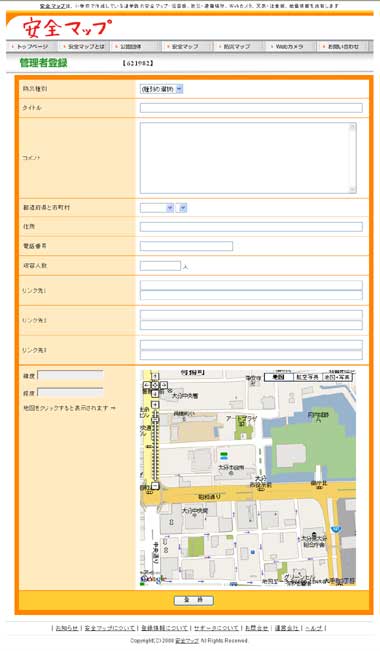Click the 安全マップ link in the copyright line
The width and height of the screenshot is (380, 651).
coord(187,641)
